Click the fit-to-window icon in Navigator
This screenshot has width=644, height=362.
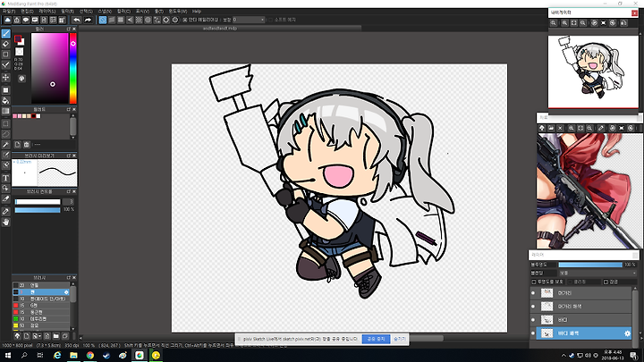pos(573,23)
